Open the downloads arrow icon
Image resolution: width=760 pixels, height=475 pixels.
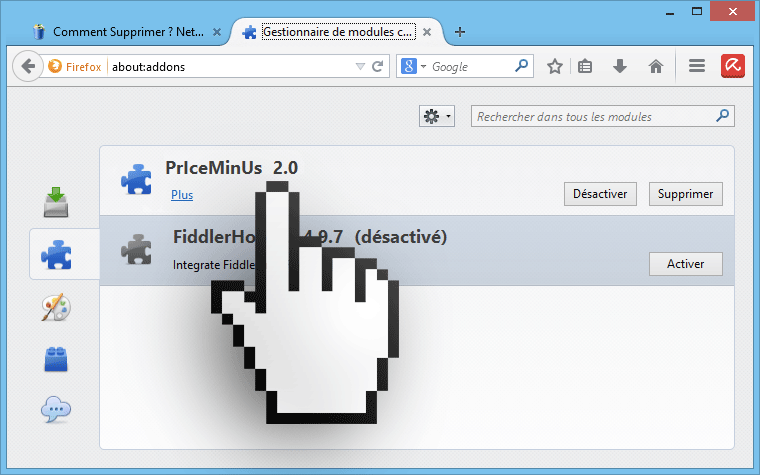point(620,66)
